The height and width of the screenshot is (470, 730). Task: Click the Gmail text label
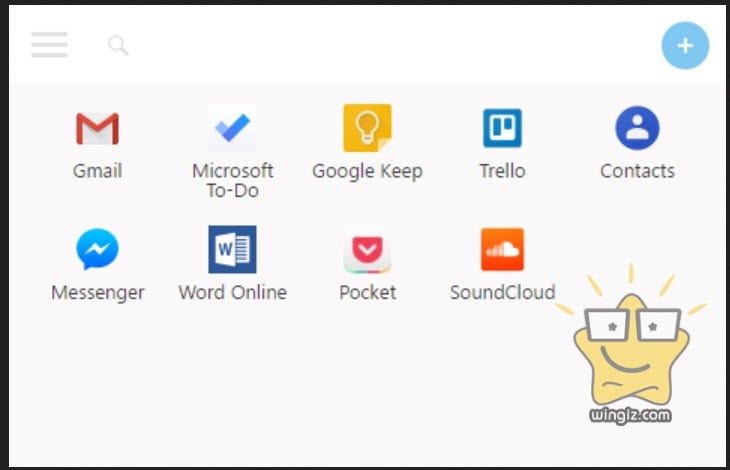97,171
